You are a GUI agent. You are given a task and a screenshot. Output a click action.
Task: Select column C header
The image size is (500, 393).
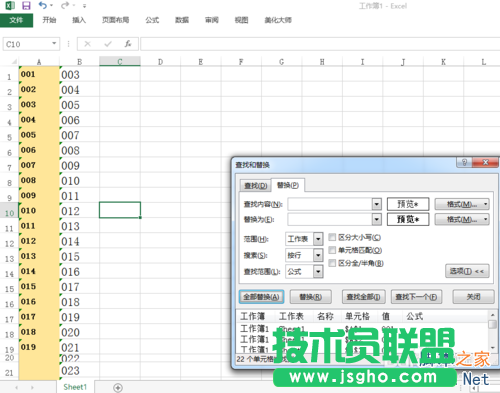coord(120,62)
